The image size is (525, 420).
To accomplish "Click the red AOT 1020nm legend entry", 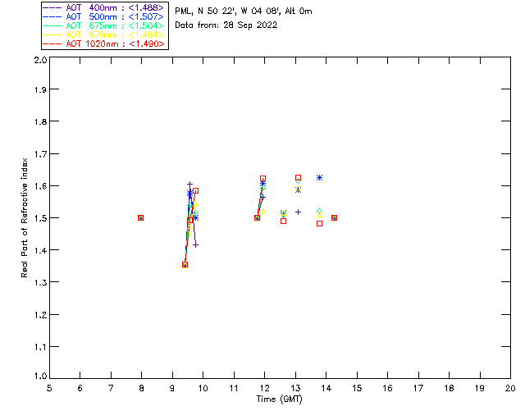I will click(x=103, y=43).
